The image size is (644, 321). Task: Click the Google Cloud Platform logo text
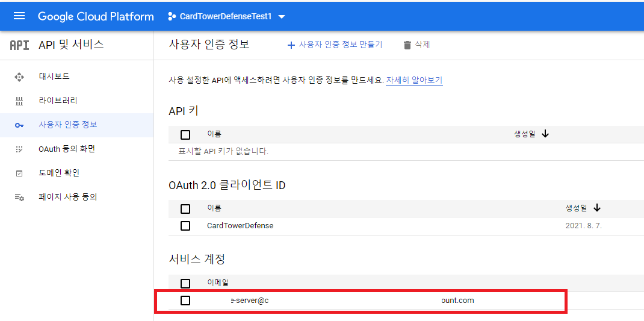pyautogui.click(x=96, y=16)
